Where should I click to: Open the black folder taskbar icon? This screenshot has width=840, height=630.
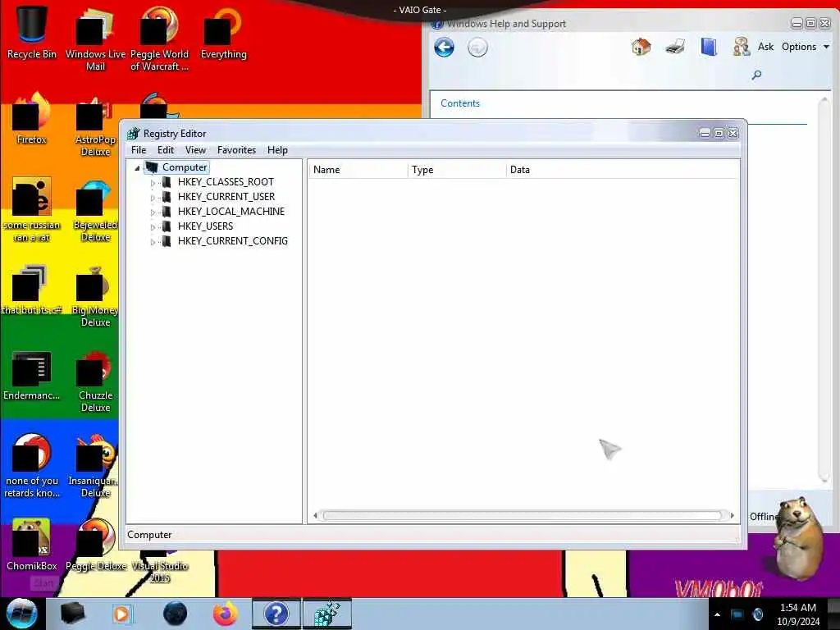[x=72, y=614]
